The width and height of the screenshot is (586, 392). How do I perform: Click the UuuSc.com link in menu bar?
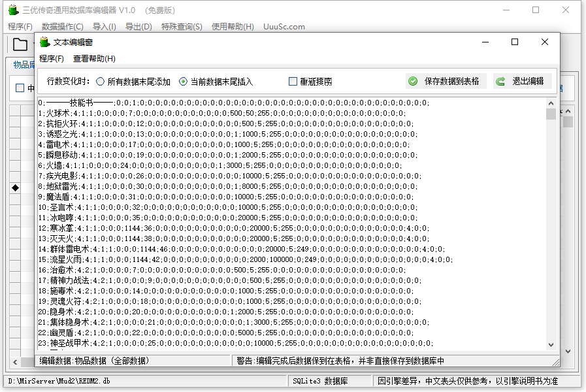coord(284,27)
